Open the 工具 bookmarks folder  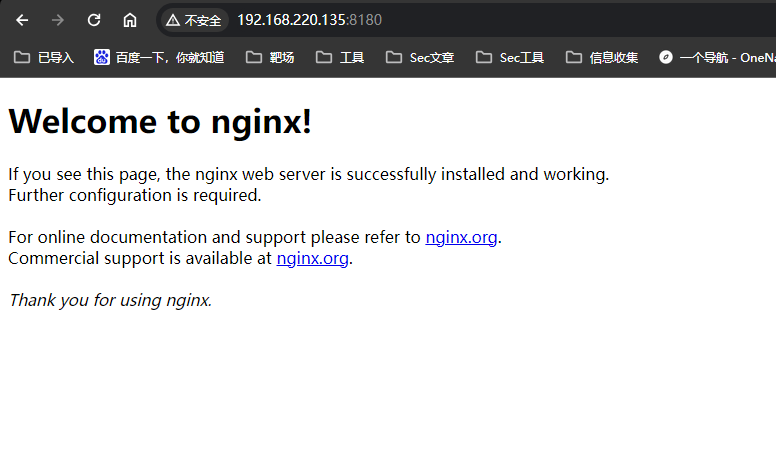340,57
